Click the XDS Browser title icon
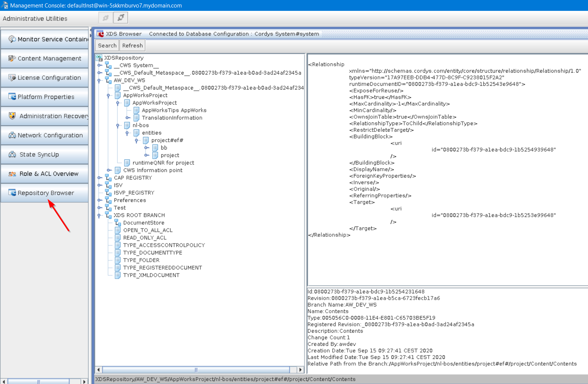Image resolution: width=588 pixels, height=384 pixels. [100, 34]
